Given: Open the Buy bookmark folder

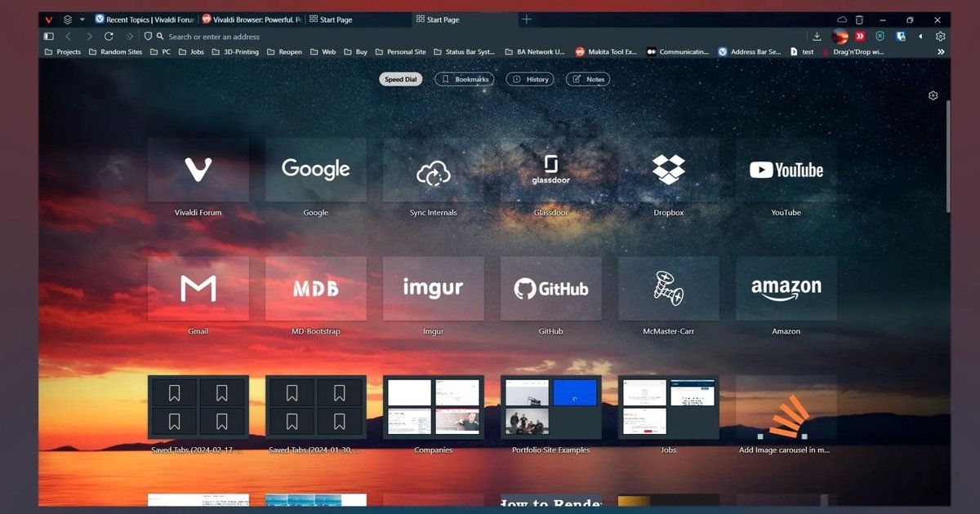Looking at the screenshot, I should click(x=355, y=51).
